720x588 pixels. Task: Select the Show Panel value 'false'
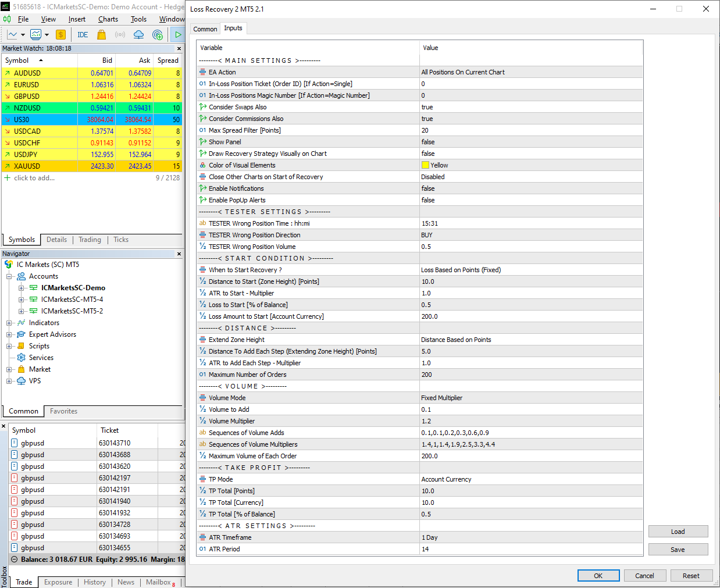click(x=531, y=142)
